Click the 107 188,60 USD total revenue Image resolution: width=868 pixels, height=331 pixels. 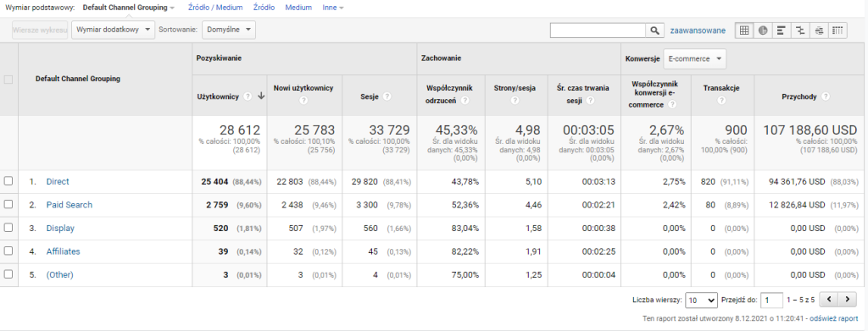tap(810, 130)
